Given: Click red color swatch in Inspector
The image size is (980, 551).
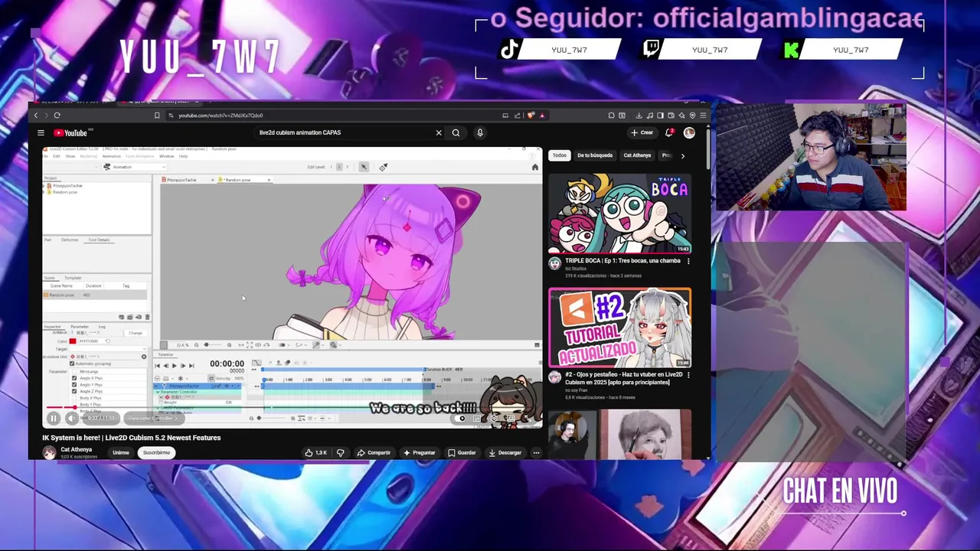Looking at the screenshot, I should click(x=73, y=341).
